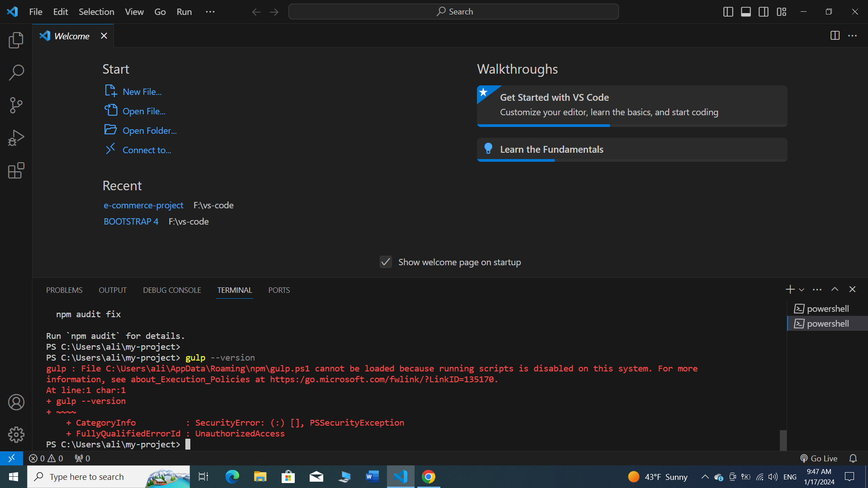Click the New File... link

pyautogui.click(x=142, y=92)
